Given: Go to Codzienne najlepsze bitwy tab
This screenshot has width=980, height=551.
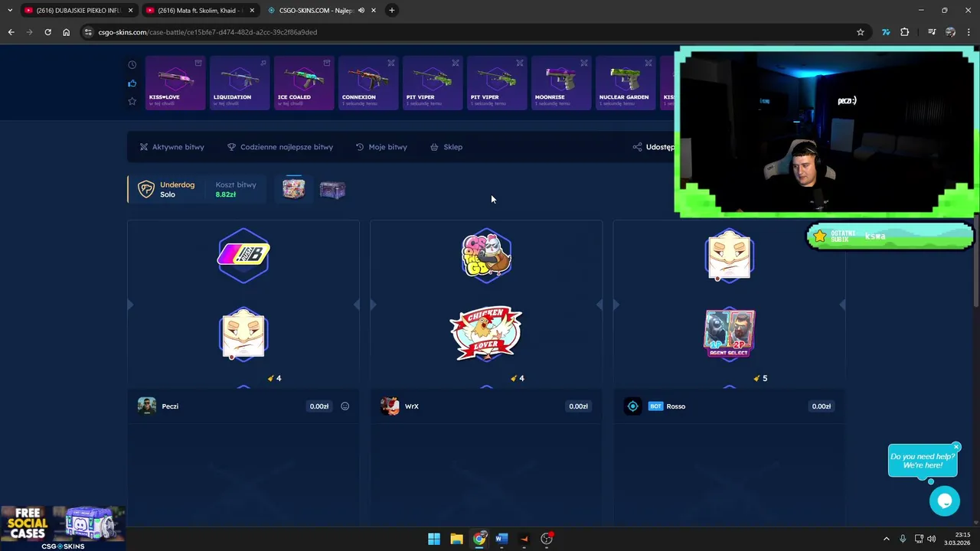Looking at the screenshot, I should [x=280, y=147].
